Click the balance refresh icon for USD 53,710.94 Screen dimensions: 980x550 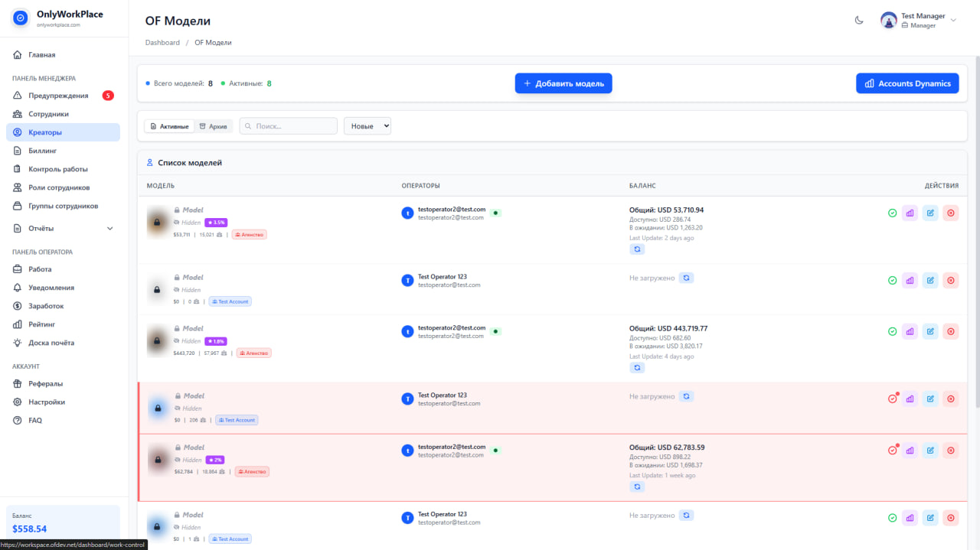point(637,249)
